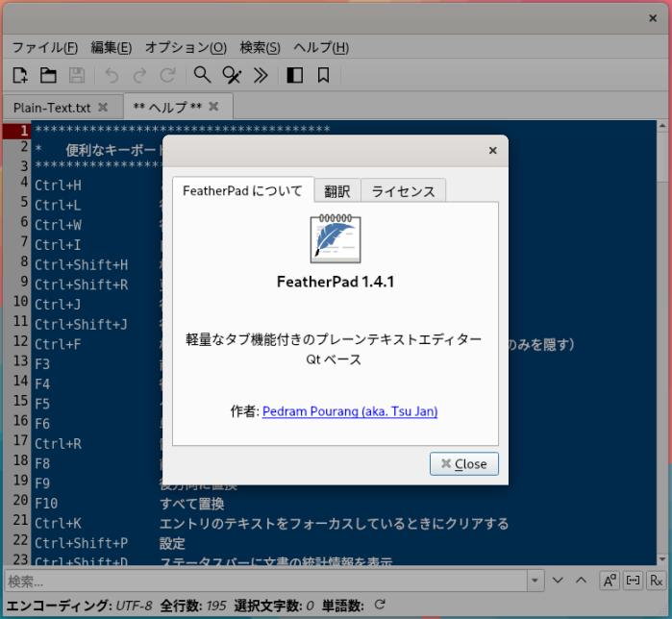Toggle Match Case search button
Image resolution: width=672 pixels, height=619 pixels.
point(609,581)
